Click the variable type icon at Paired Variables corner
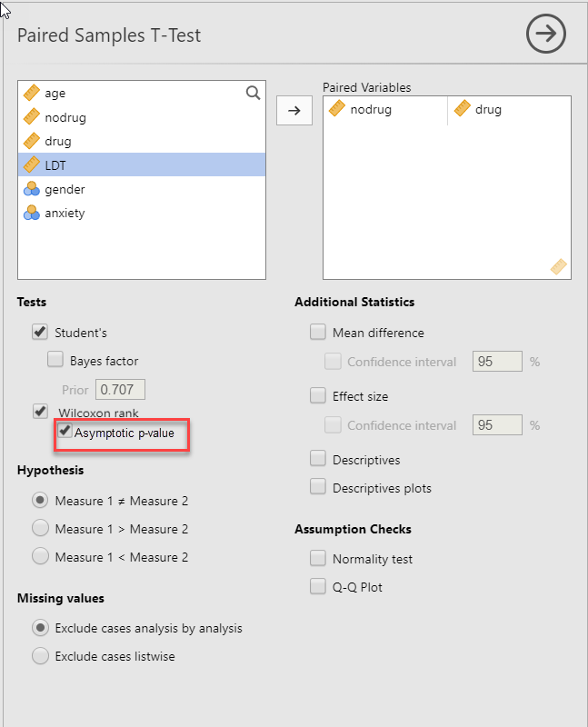 click(561, 267)
